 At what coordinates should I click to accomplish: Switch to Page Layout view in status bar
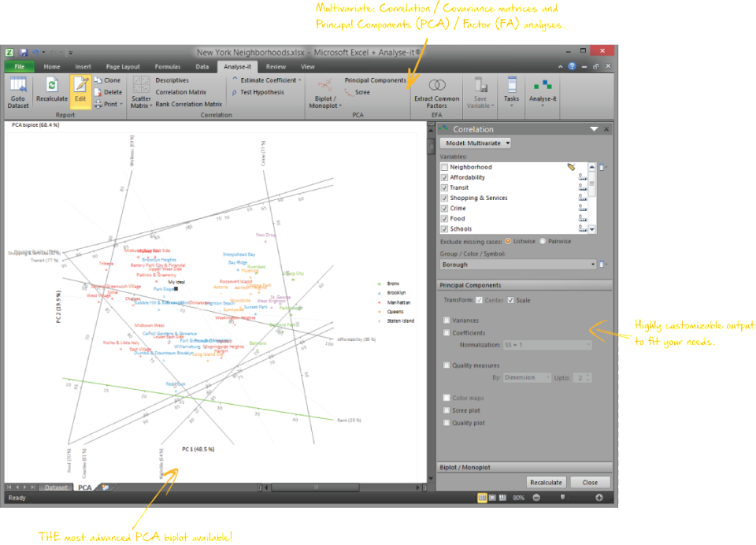pos(492,498)
